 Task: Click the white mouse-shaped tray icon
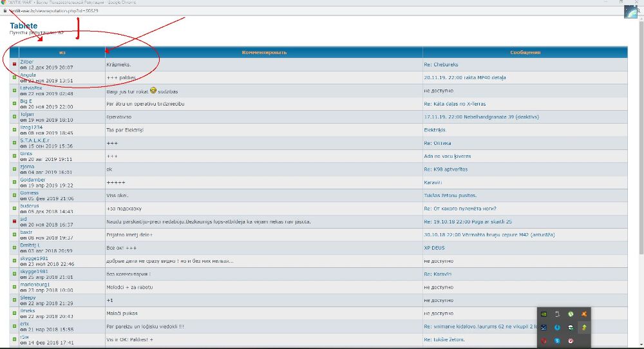tap(557, 314)
